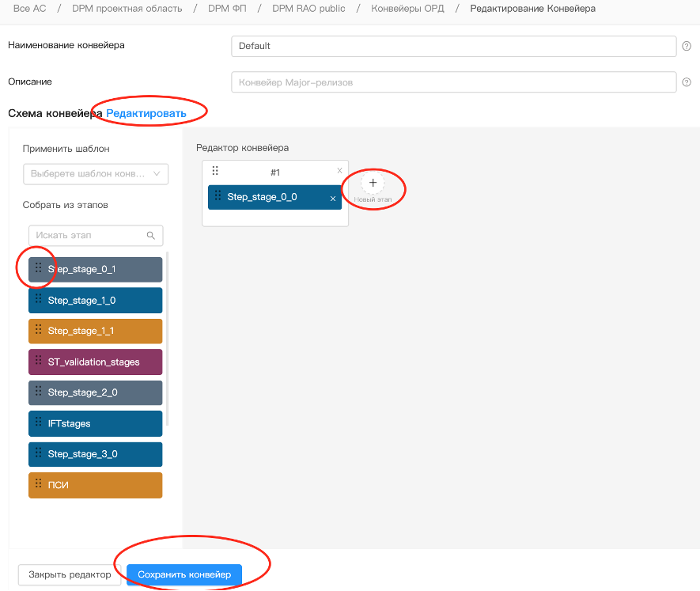Select the purple ST_validation_stages block

[96, 362]
